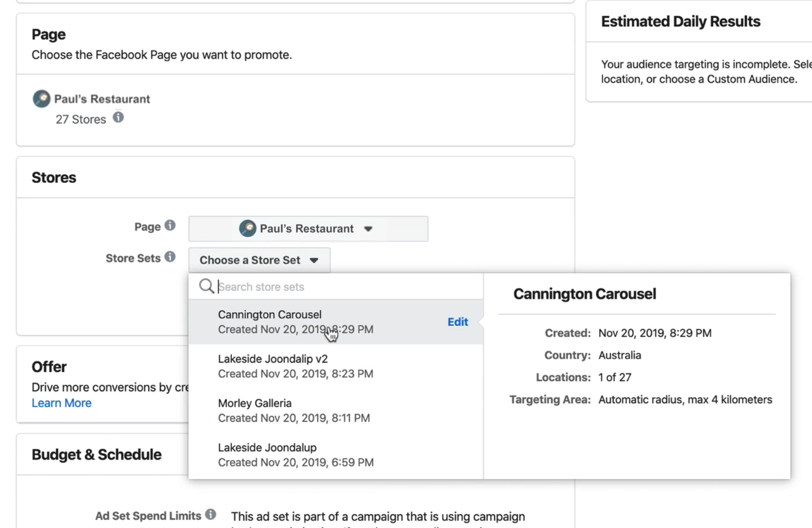Image resolution: width=812 pixels, height=528 pixels.
Task: Click the 27 Stores text
Action: 81,119
